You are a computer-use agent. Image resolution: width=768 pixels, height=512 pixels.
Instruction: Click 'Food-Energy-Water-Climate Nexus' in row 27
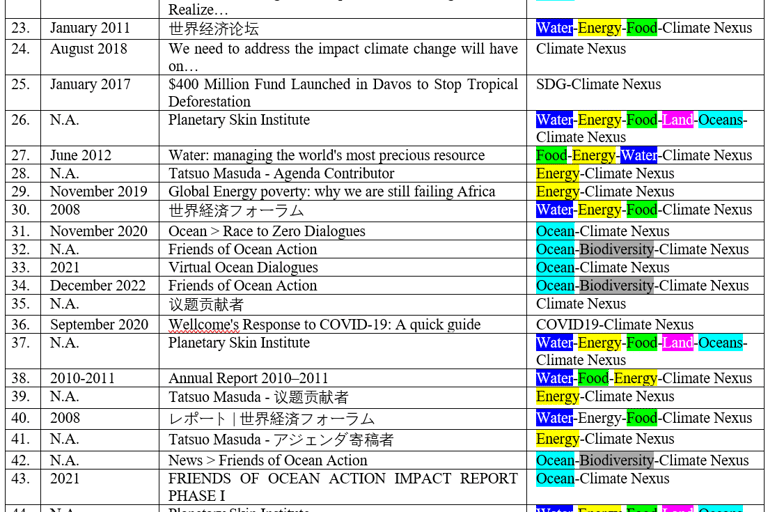tap(644, 155)
